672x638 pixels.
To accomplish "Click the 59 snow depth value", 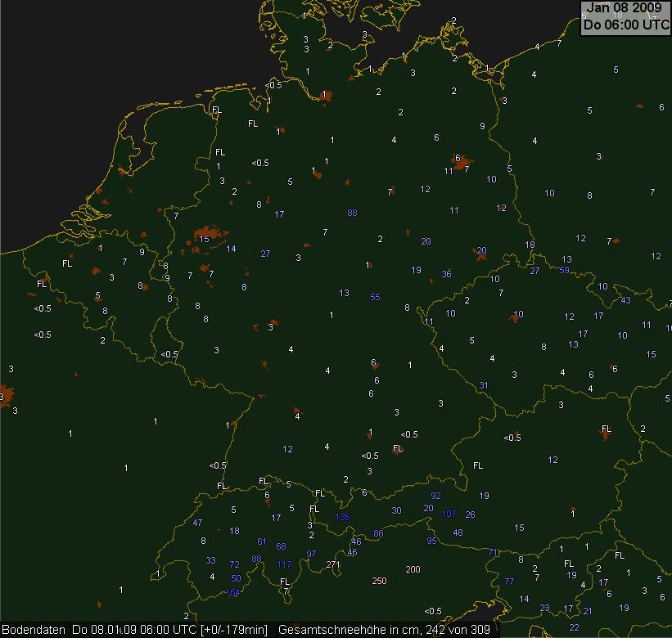I will click(x=564, y=270).
